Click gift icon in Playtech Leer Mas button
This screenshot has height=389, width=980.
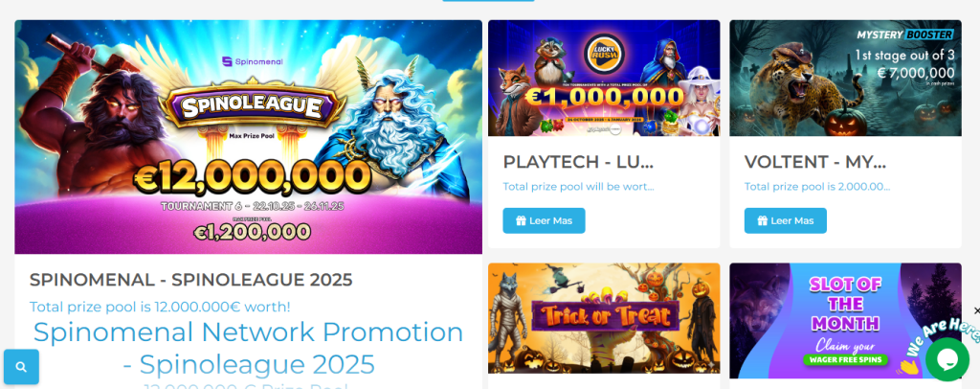[x=521, y=220]
